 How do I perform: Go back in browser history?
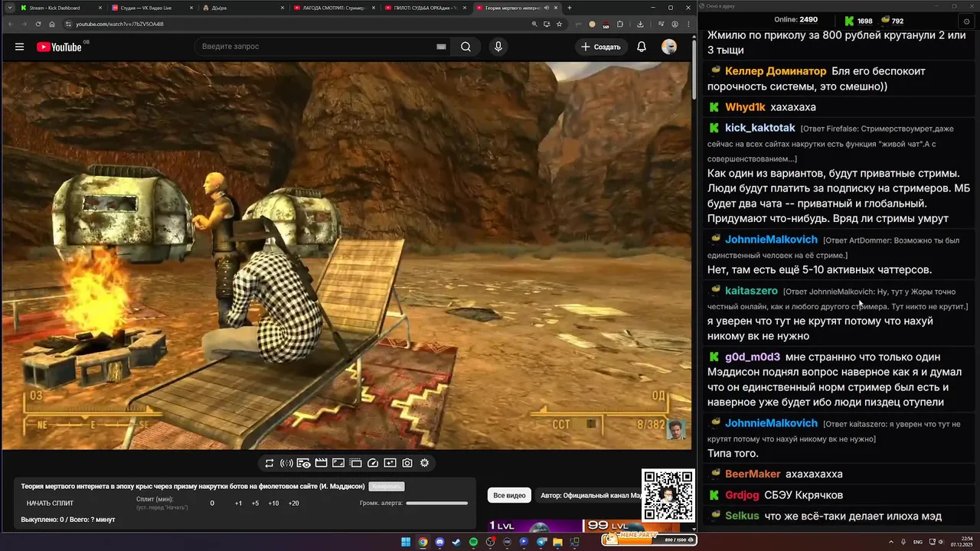point(10,24)
